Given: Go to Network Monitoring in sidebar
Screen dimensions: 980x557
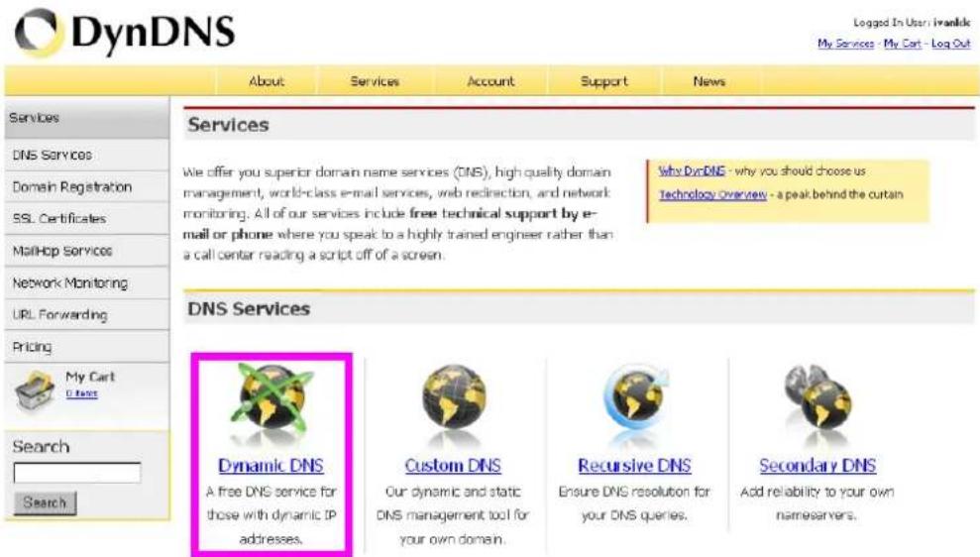Looking at the screenshot, I should click(x=87, y=283).
